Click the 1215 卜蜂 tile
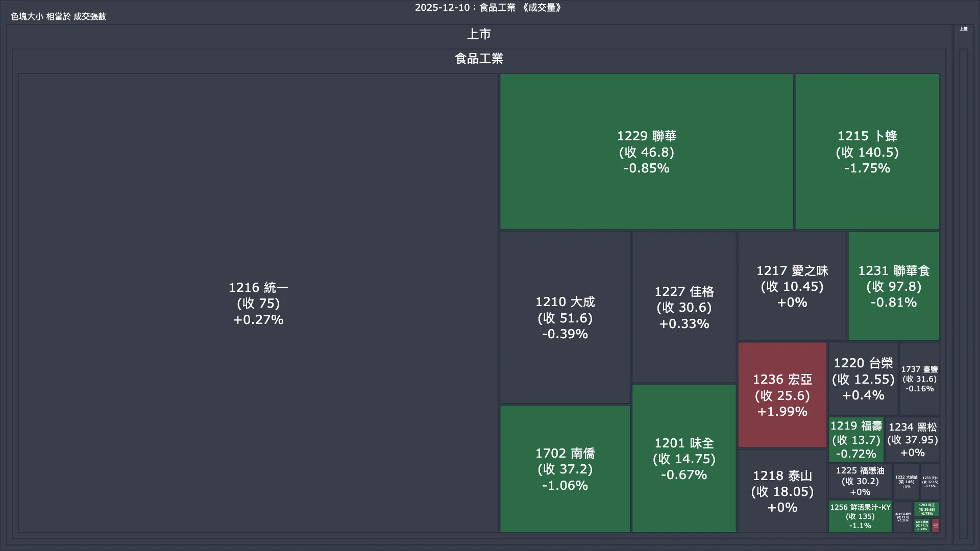This screenshot has width=980, height=551. coord(867,152)
